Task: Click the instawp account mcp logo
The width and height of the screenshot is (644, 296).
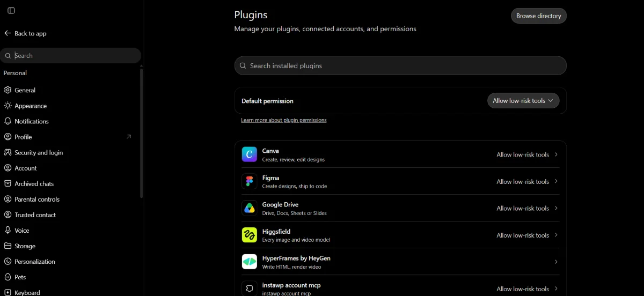Action: [249, 288]
